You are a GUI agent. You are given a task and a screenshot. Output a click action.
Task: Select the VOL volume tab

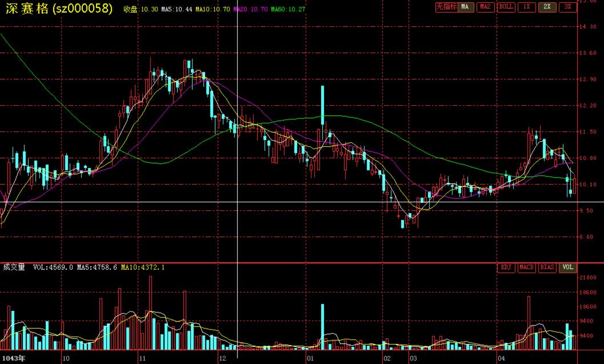click(x=567, y=267)
